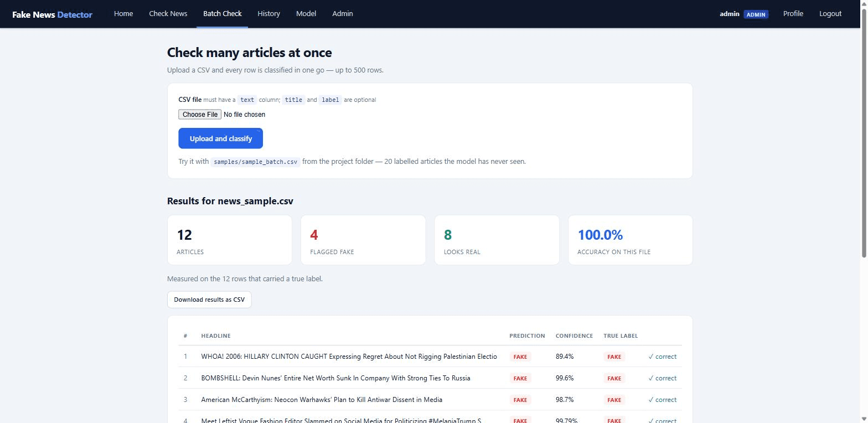Click the True Label column header
The image size is (868, 423).
click(x=621, y=336)
